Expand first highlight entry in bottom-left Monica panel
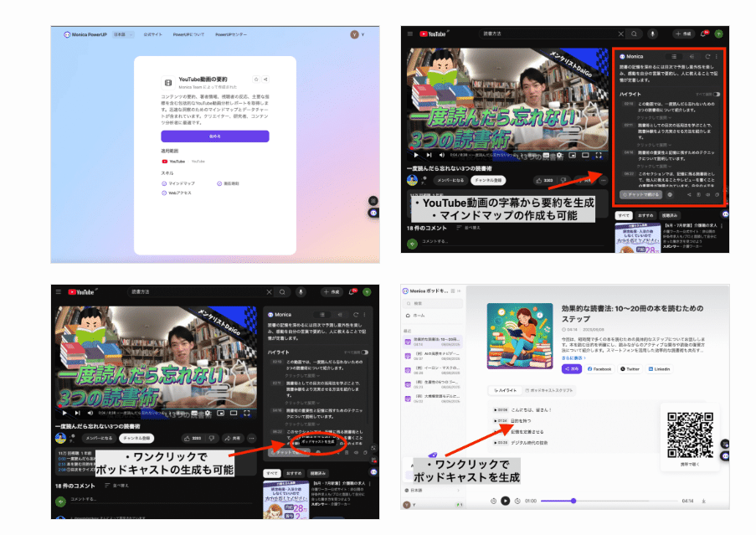 click(302, 375)
